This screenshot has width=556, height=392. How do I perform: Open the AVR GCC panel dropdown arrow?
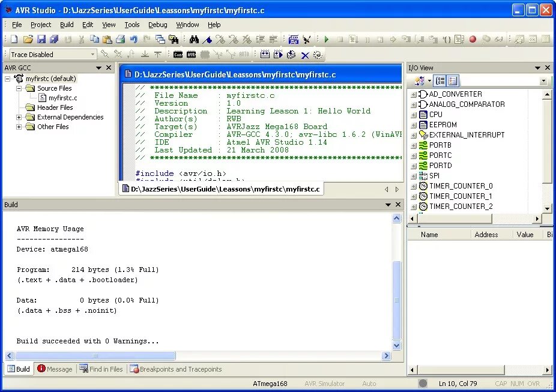[98, 68]
